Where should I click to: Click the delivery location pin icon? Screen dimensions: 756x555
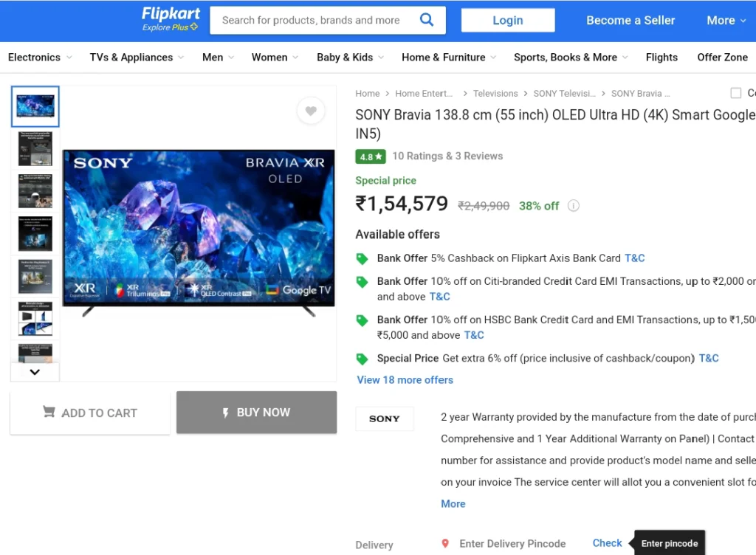(445, 543)
